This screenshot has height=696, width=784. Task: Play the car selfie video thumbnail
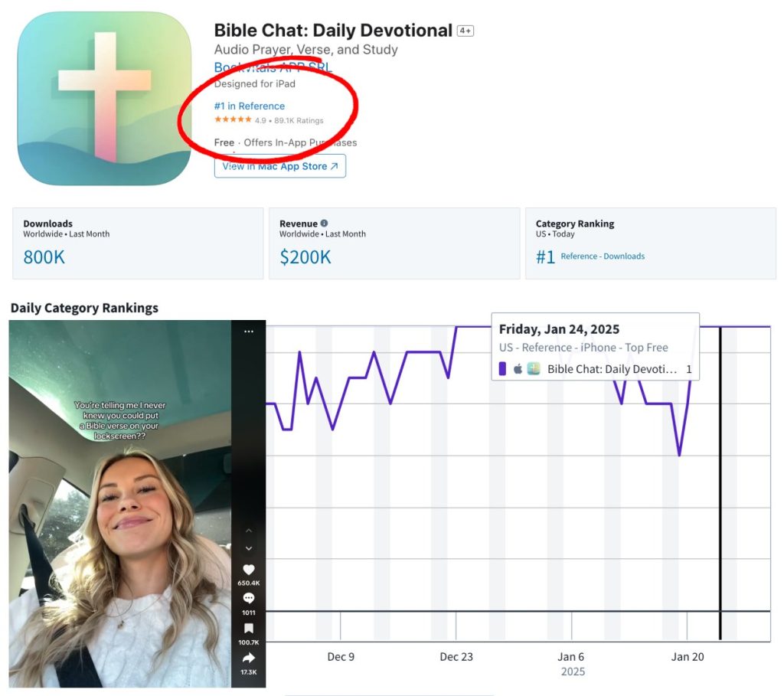(x=120, y=503)
